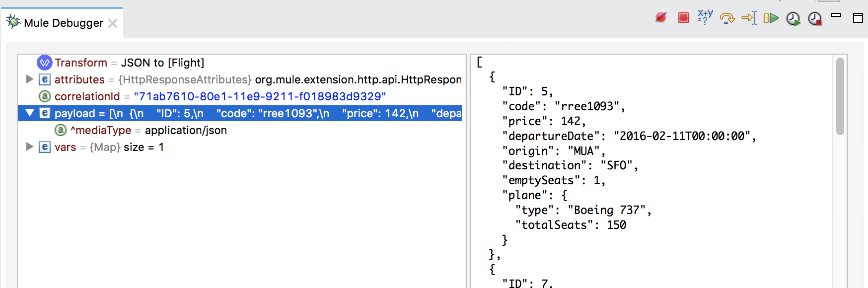
Task: Click the skip all breakpoints icon
Action: click(661, 18)
